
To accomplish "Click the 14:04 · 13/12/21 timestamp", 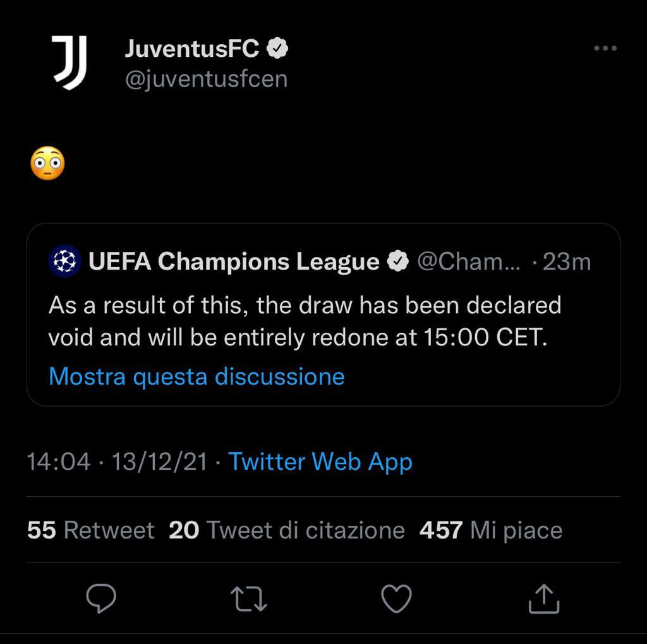I will 117,462.
